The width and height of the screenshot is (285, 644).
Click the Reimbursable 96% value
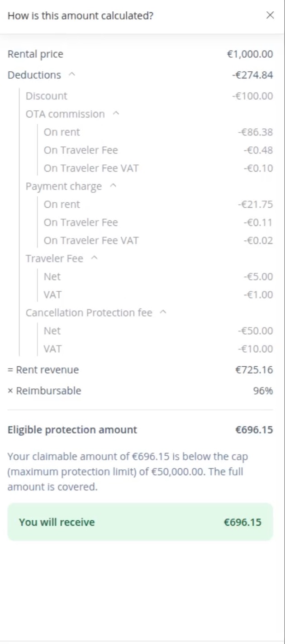point(263,391)
